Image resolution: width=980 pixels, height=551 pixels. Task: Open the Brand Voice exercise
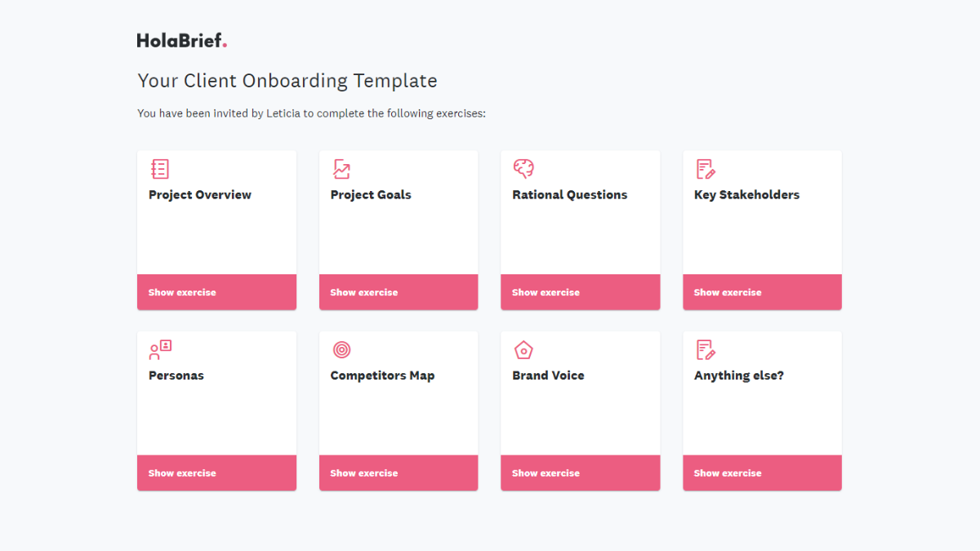[580, 473]
